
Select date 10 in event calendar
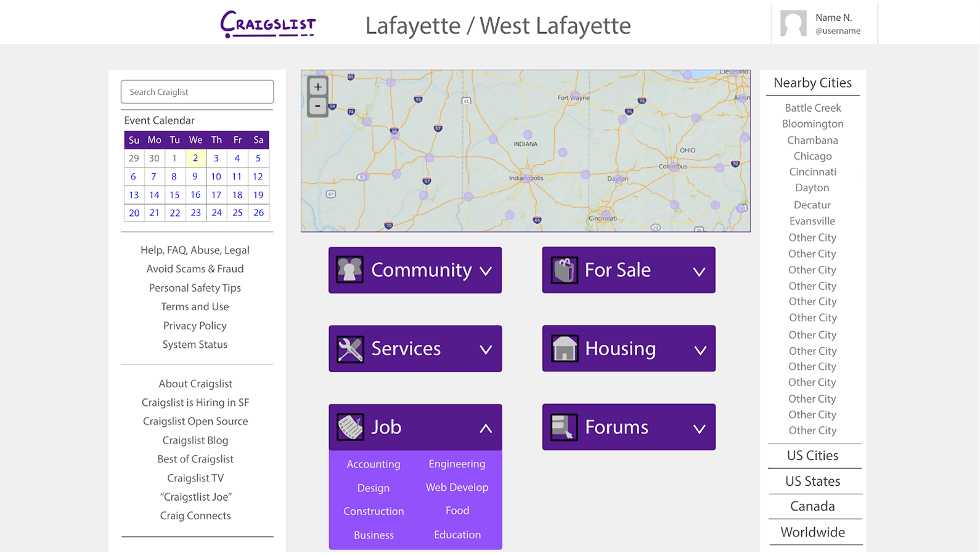tap(216, 176)
